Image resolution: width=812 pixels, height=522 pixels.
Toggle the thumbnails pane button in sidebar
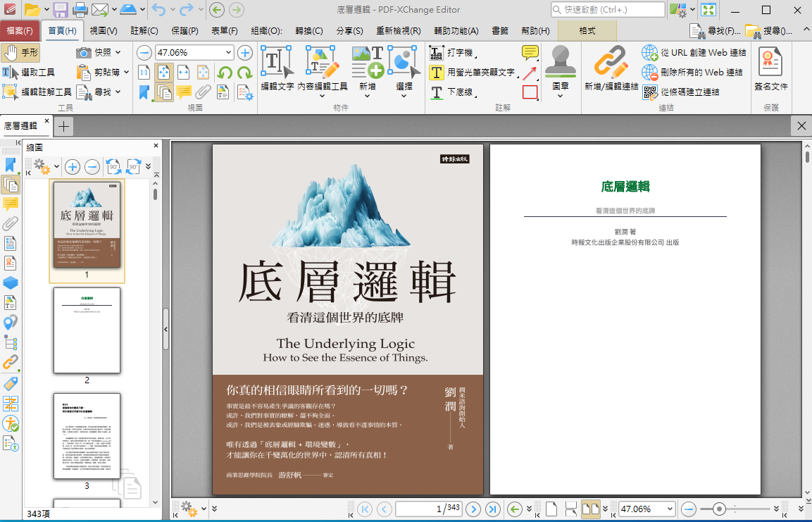(x=11, y=185)
